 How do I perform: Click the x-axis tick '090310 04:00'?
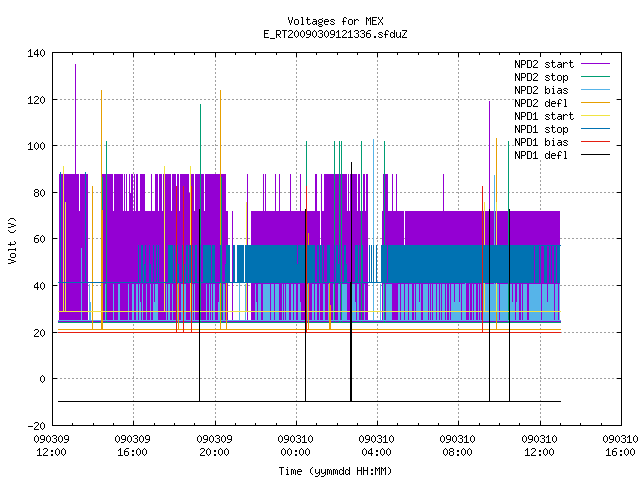click(376, 446)
